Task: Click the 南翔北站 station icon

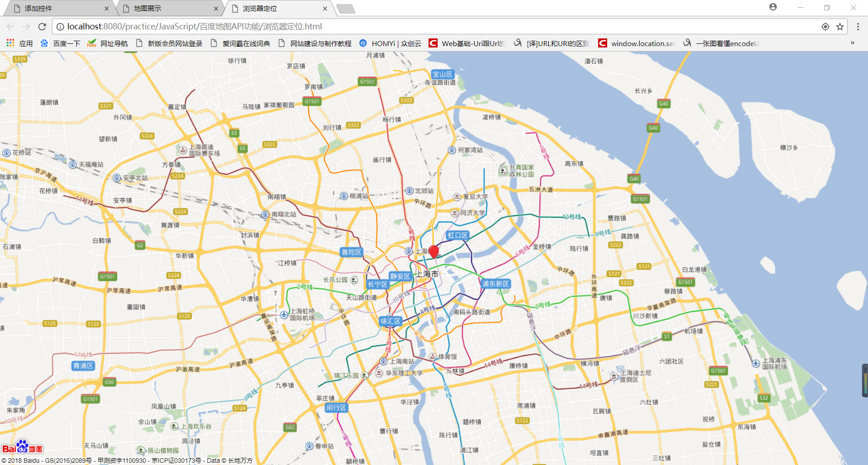Action: [265, 214]
